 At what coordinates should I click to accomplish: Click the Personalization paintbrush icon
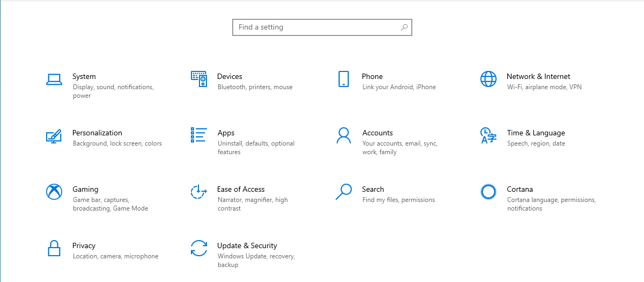coord(54,136)
